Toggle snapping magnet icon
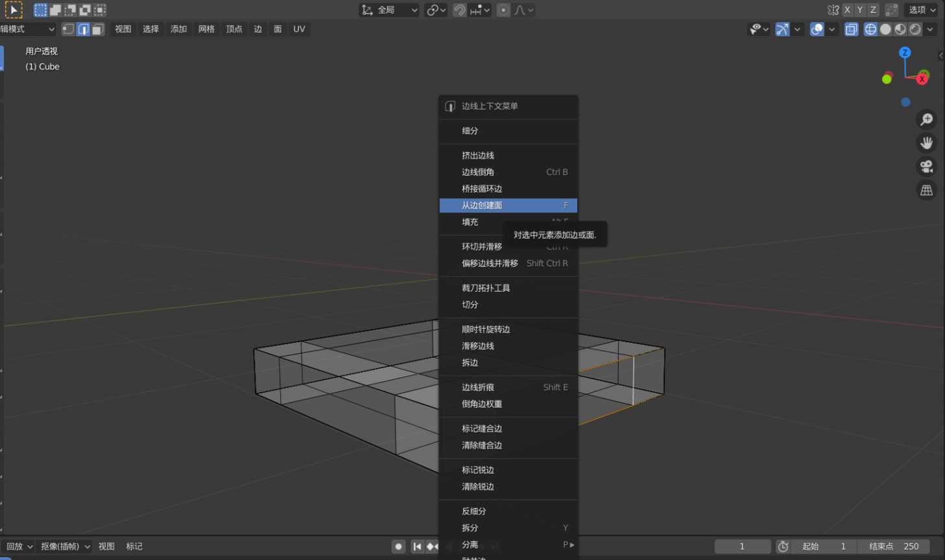945x560 pixels. click(x=459, y=10)
